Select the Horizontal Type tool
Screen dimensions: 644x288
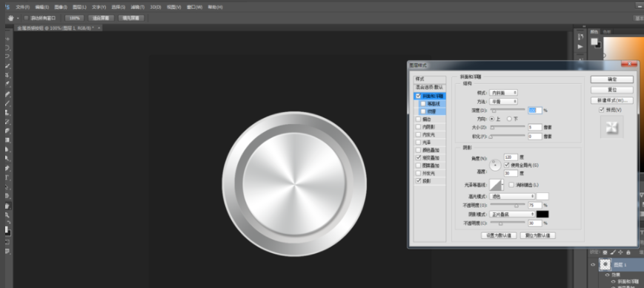(x=7, y=177)
